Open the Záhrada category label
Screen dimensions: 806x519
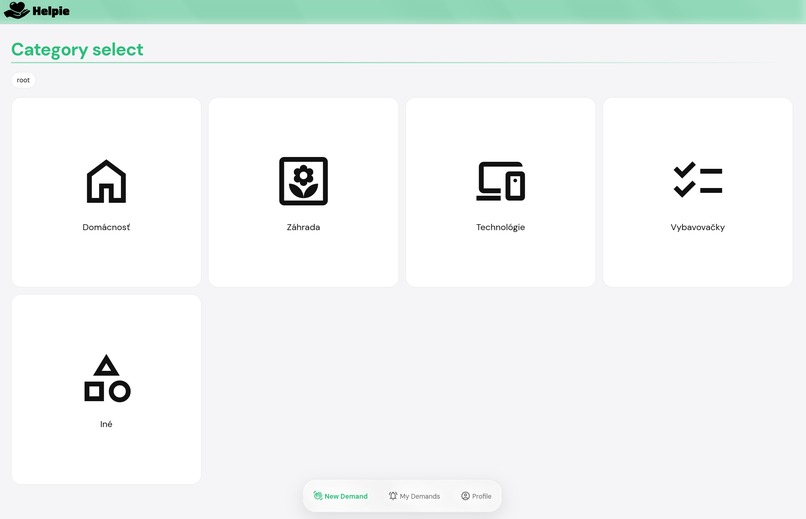tap(303, 227)
